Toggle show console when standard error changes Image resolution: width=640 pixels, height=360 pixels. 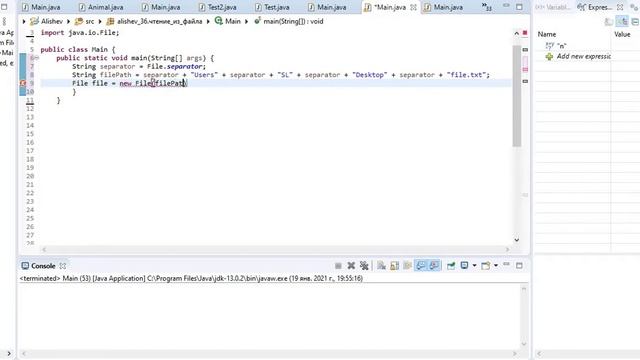coord(434,266)
